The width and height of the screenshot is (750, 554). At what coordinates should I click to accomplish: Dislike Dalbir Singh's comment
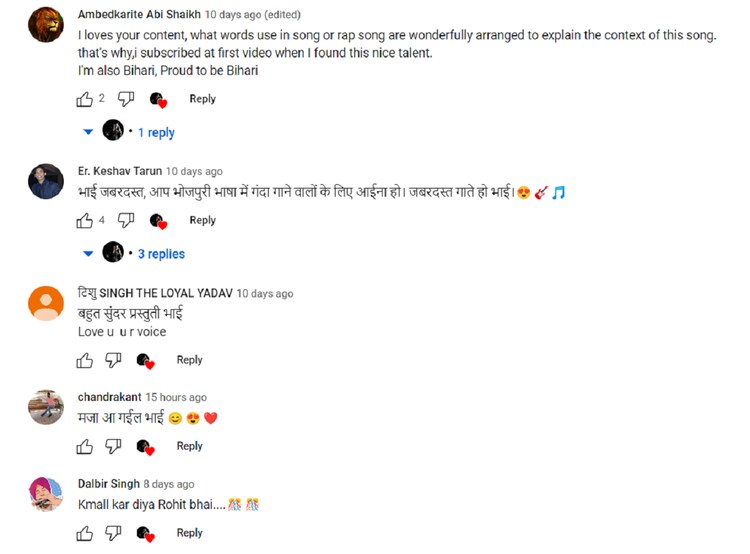coord(113,533)
